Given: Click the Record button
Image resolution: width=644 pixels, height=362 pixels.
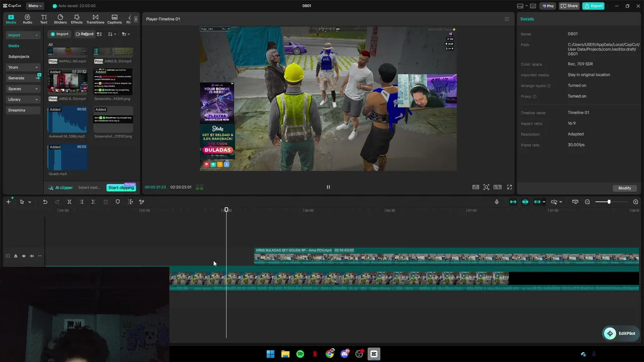Looking at the screenshot, I should coord(85,34).
